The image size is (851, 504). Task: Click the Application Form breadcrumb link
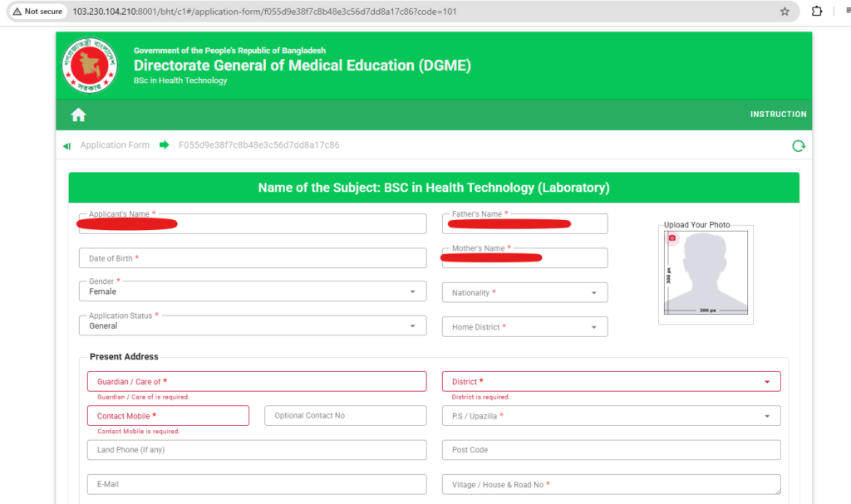tap(115, 145)
